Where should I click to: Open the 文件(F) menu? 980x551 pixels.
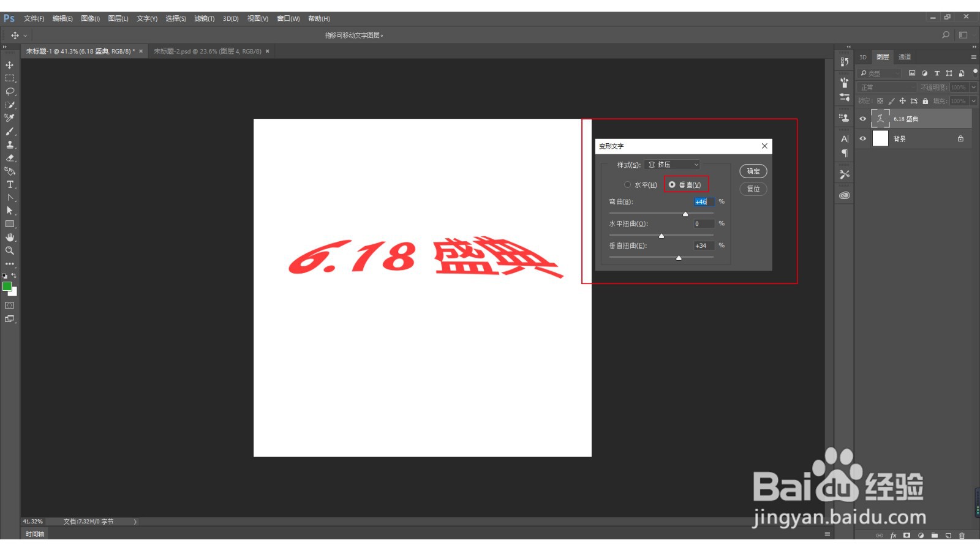pyautogui.click(x=34, y=18)
